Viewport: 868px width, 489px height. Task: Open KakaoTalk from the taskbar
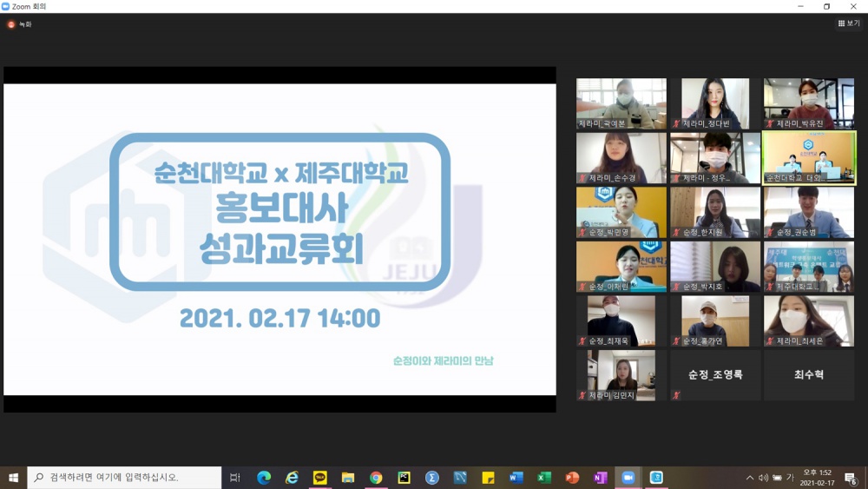click(x=319, y=478)
